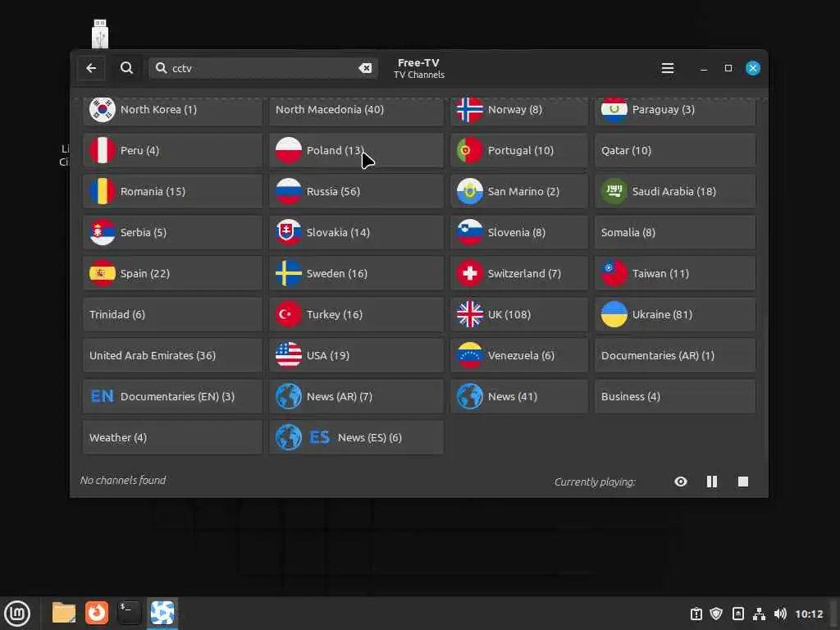The height and width of the screenshot is (630, 840).
Task: Open UK (108) channels
Action: [x=518, y=314]
